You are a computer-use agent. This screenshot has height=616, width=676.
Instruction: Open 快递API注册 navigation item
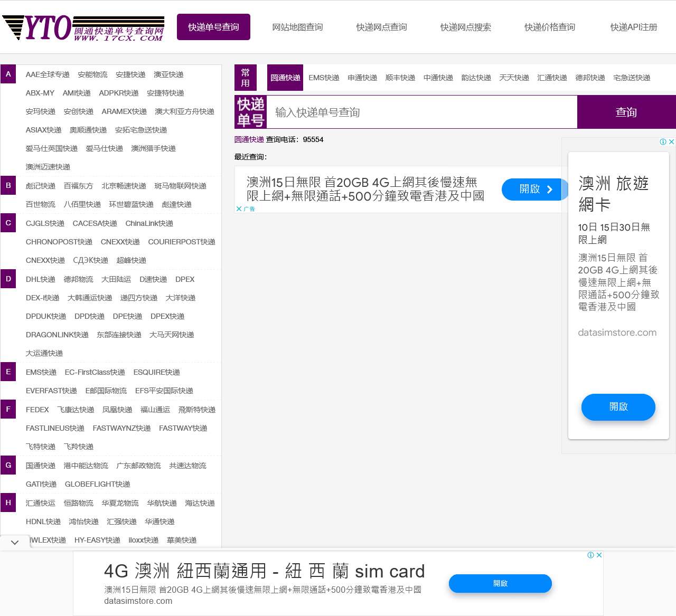[633, 27]
